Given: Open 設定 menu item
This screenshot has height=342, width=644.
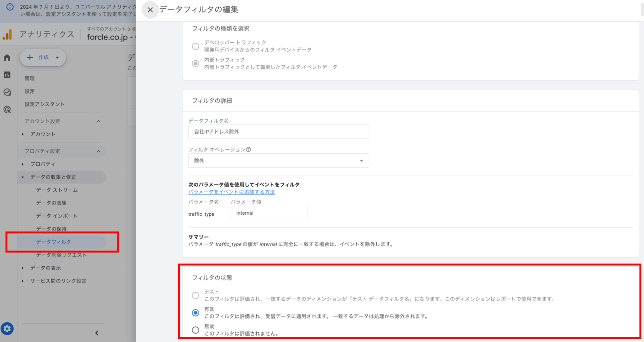Looking at the screenshot, I should pyautogui.click(x=30, y=91).
